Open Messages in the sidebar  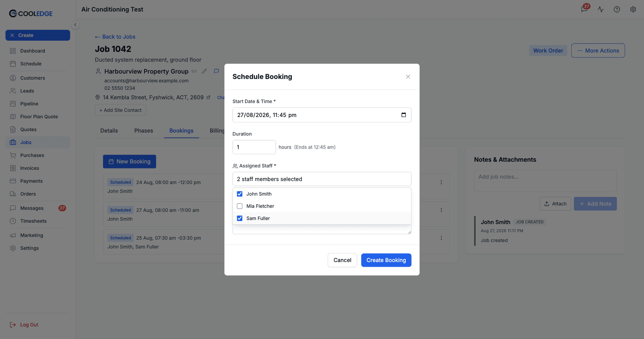tap(38, 208)
